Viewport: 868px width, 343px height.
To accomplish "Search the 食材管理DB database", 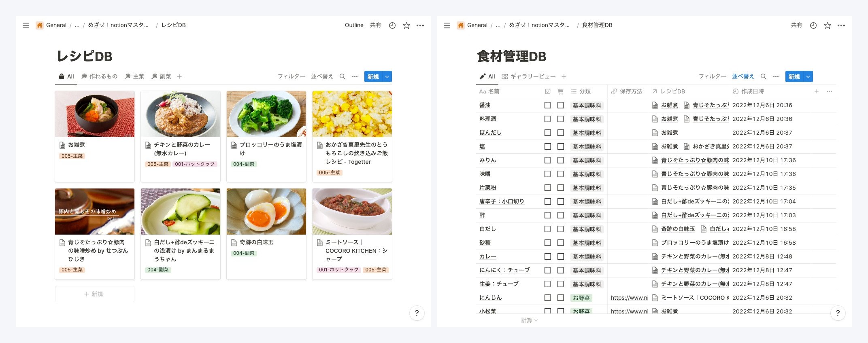I will pos(764,76).
